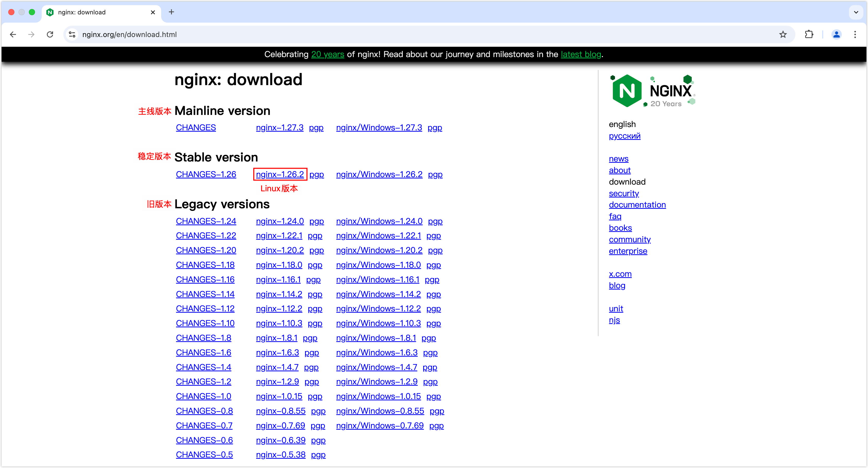The height and width of the screenshot is (468, 868).
Task: Click the site settings icon in address bar
Action: (72, 34)
